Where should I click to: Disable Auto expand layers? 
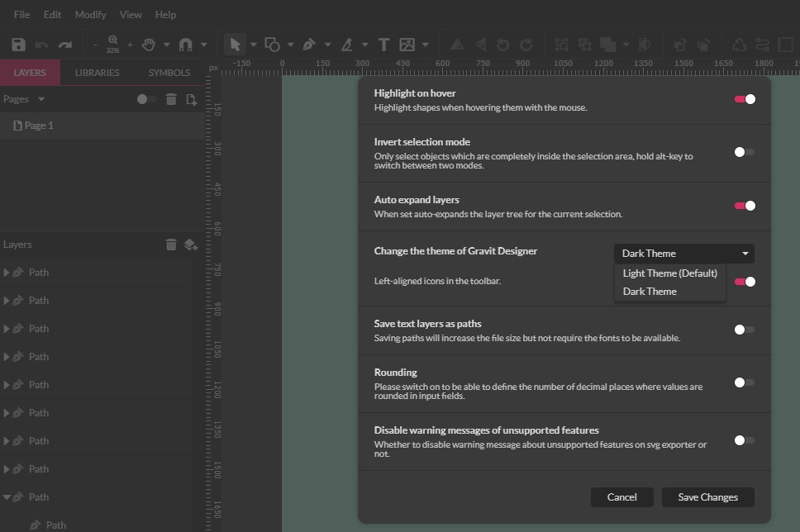(x=745, y=205)
